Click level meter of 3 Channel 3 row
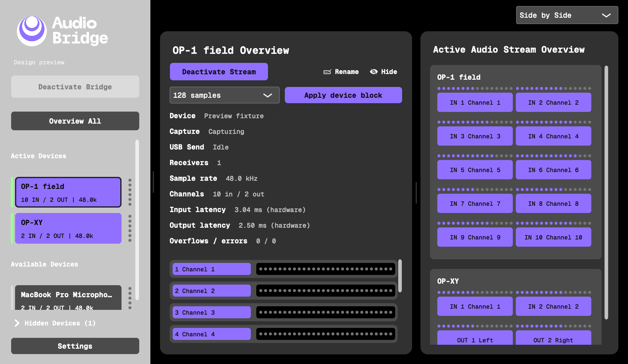 pos(326,312)
